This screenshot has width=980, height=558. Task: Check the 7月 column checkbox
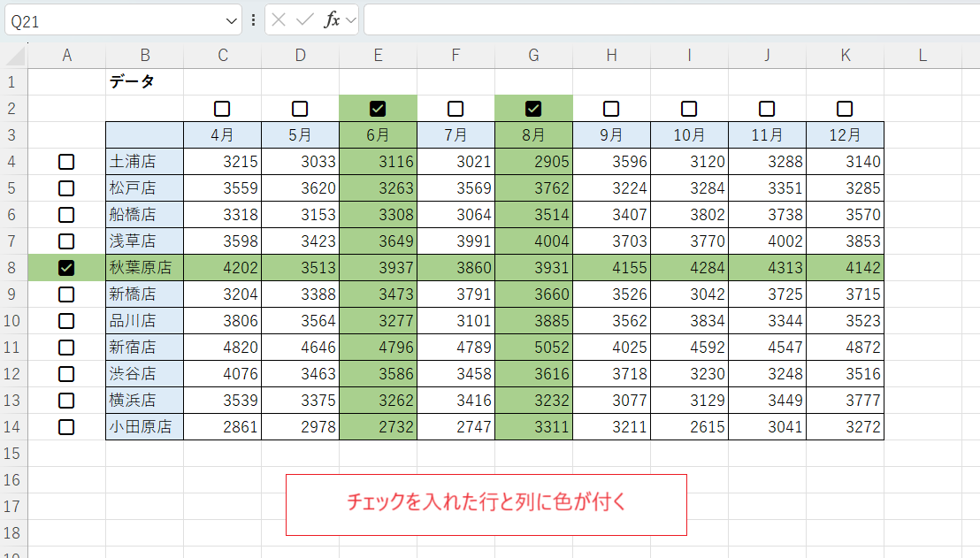click(456, 109)
